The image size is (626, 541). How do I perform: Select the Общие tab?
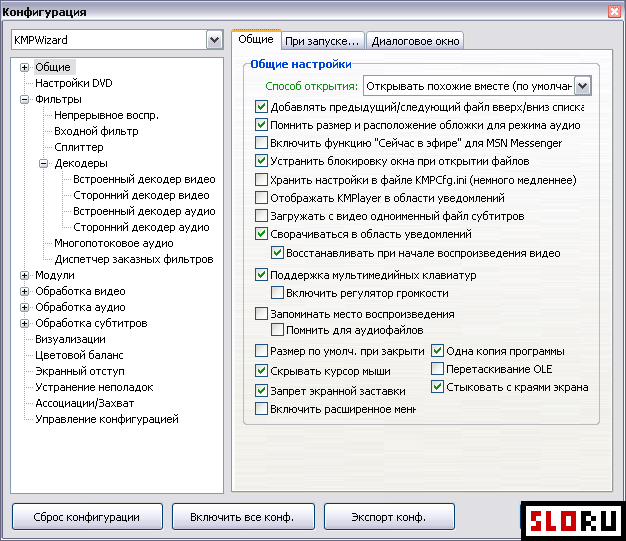tap(256, 39)
